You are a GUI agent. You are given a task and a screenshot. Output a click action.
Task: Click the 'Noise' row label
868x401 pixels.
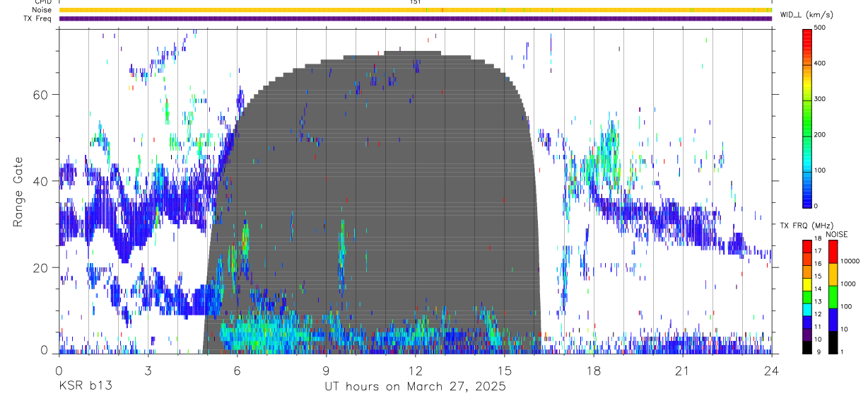coord(42,10)
